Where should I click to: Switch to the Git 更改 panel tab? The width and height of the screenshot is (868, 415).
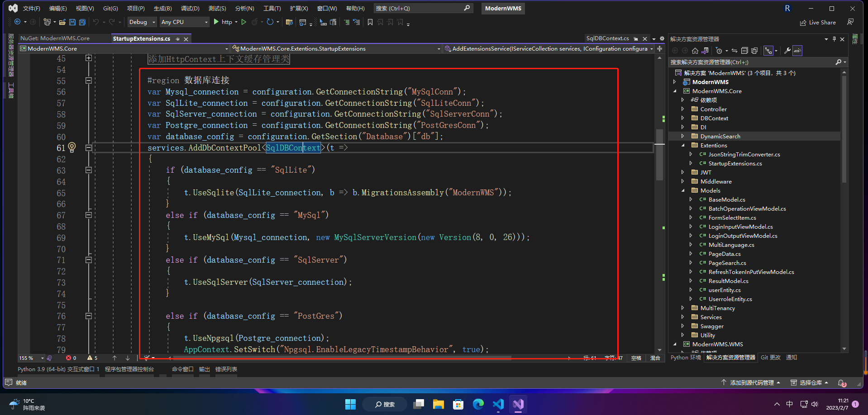770,357
